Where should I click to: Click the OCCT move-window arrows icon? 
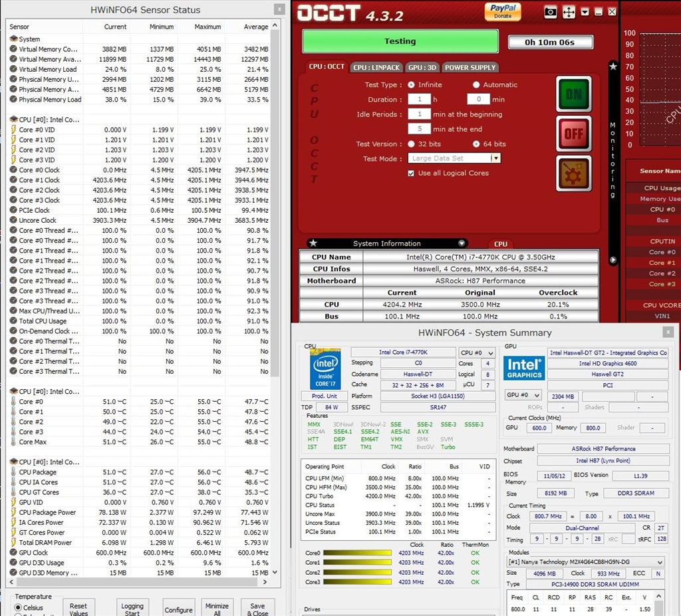click(569, 12)
